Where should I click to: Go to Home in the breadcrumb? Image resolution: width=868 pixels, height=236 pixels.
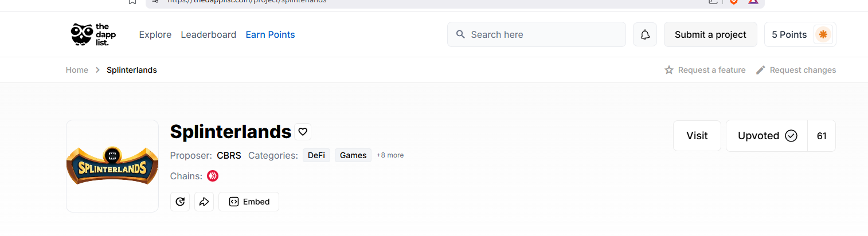coord(77,70)
